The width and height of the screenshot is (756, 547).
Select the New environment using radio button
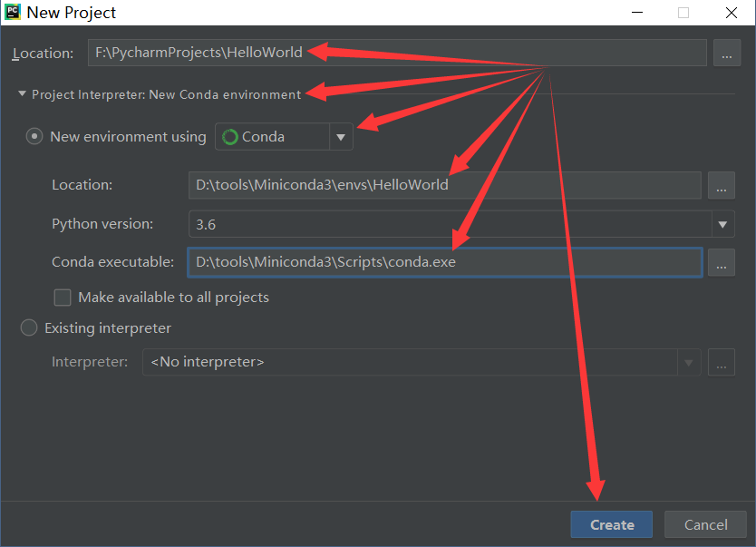34,136
